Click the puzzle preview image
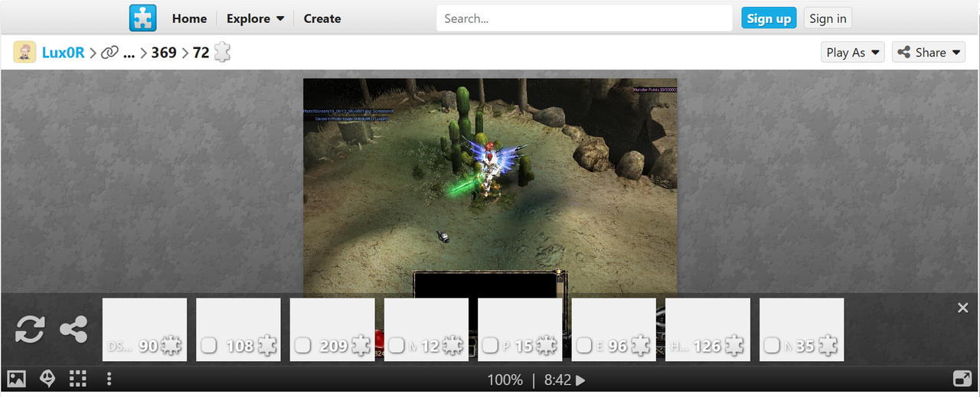Screen dimensions: 980x397 (490, 187)
